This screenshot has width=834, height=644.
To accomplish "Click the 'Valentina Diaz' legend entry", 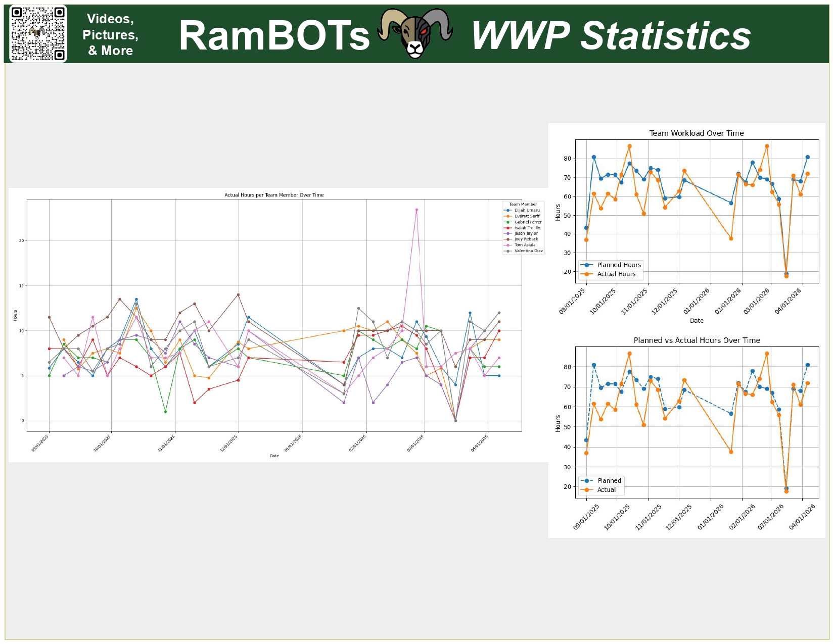I will (524, 251).
